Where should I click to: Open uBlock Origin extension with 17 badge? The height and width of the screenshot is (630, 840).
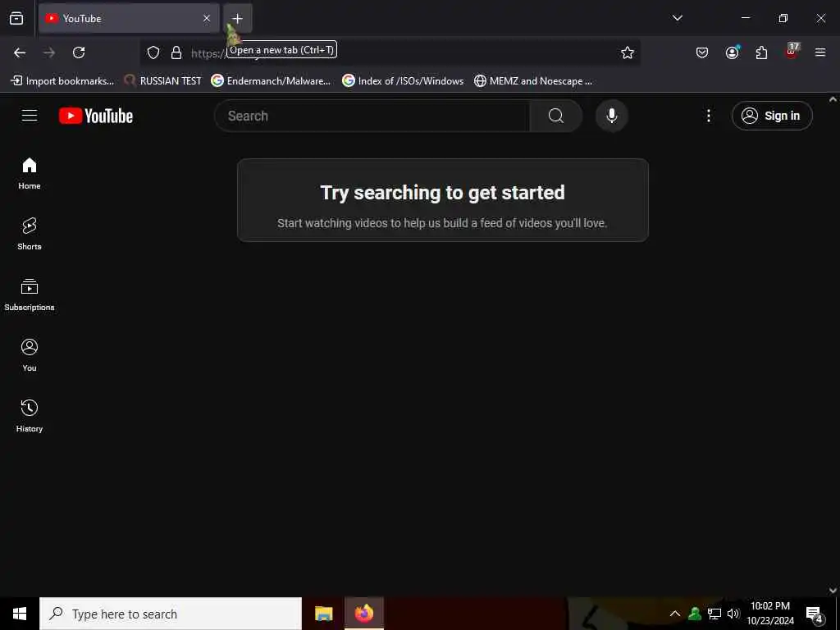792,52
